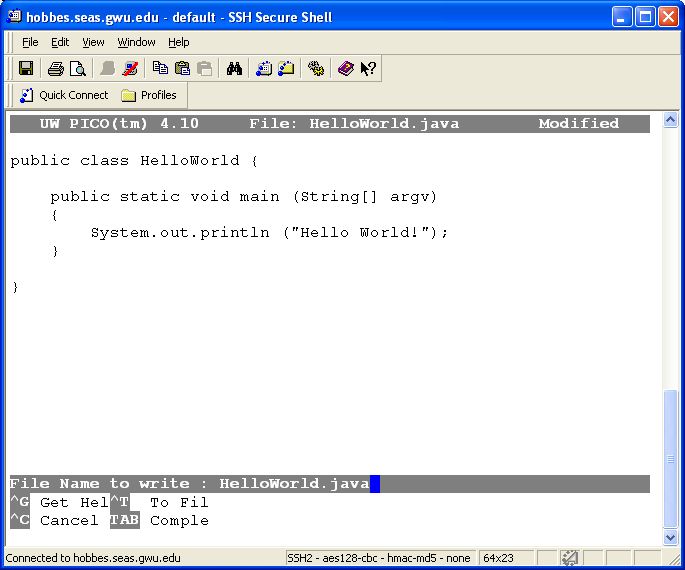This screenshot has height=570, width=685.
Task: Click the scrollbar down arrow
Action: tap(670, 537)
